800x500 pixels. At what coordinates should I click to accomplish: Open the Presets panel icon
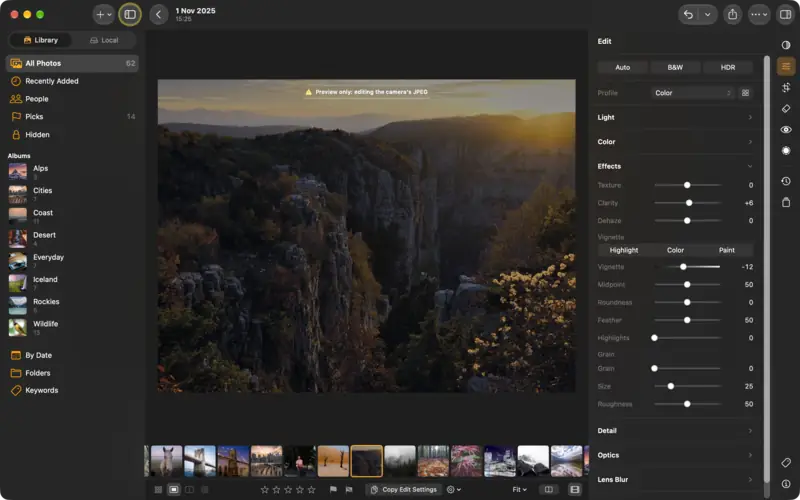786,45
